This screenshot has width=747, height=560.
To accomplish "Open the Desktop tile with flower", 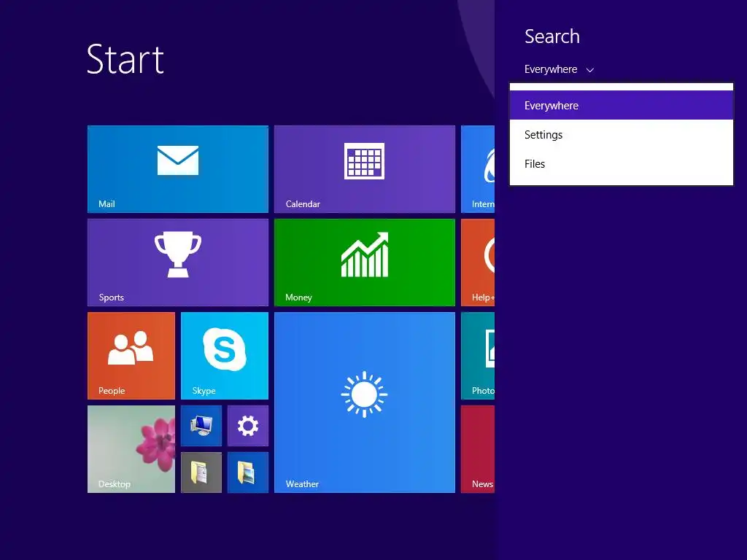I will coord(131,449).
